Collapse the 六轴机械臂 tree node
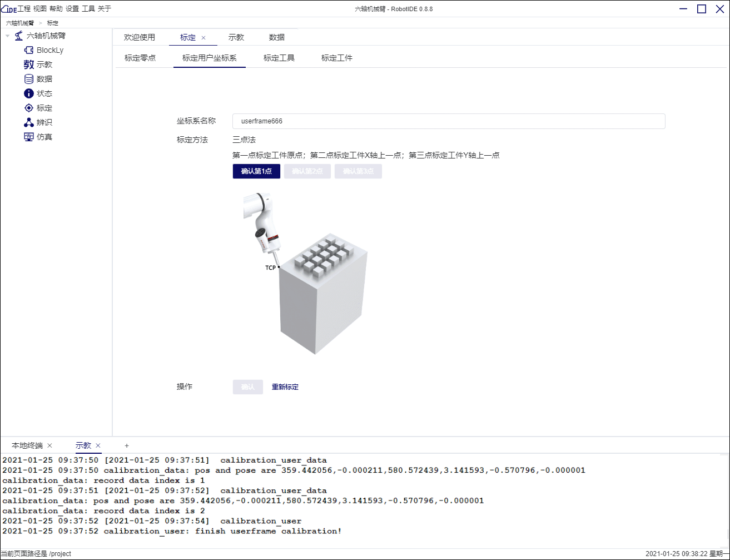 click(8, 35)
